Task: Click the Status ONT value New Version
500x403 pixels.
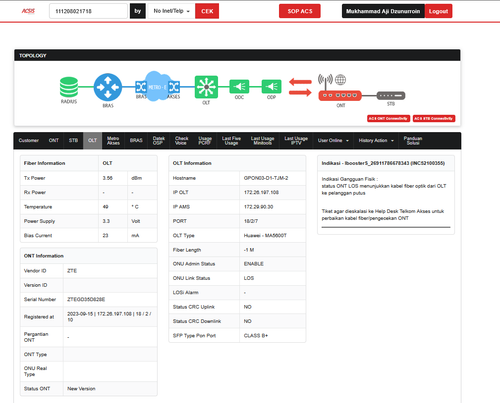Action: tap(81, 389)
